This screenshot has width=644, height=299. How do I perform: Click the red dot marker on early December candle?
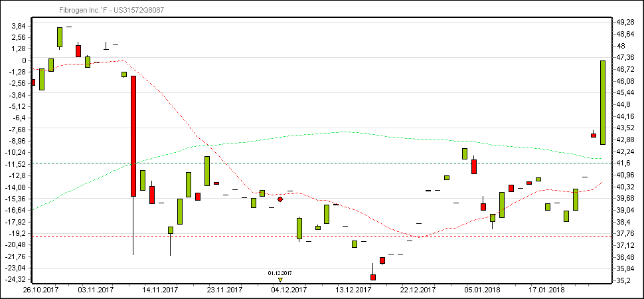point(280,199)
